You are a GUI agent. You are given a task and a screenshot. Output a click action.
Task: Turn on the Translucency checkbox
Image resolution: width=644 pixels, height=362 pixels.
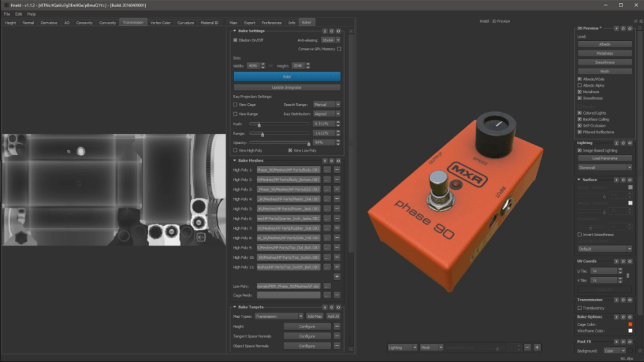click(579, 308)
